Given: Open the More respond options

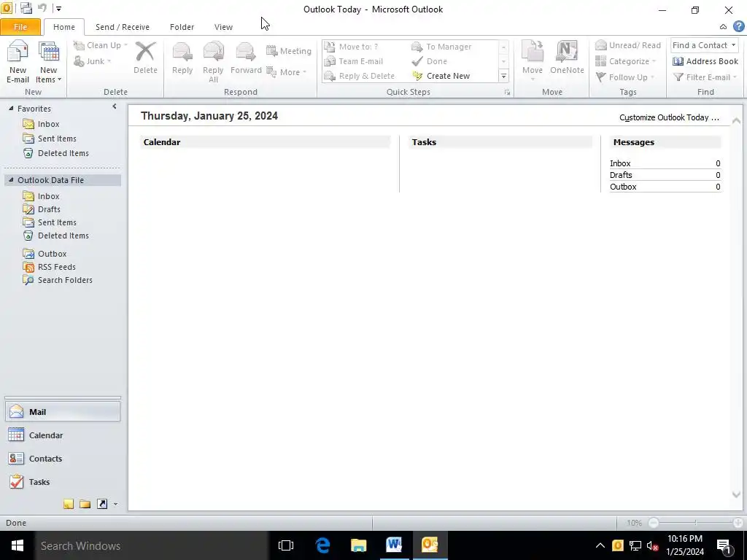Looking at the screenshot, I should [x=286, y=72].
